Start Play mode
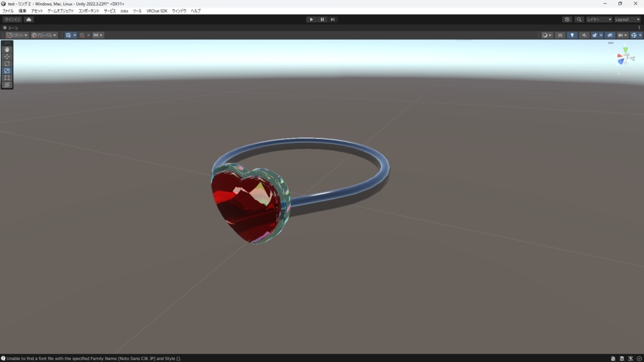This screenshot has width=644, height=362. [x=311, y=19]
